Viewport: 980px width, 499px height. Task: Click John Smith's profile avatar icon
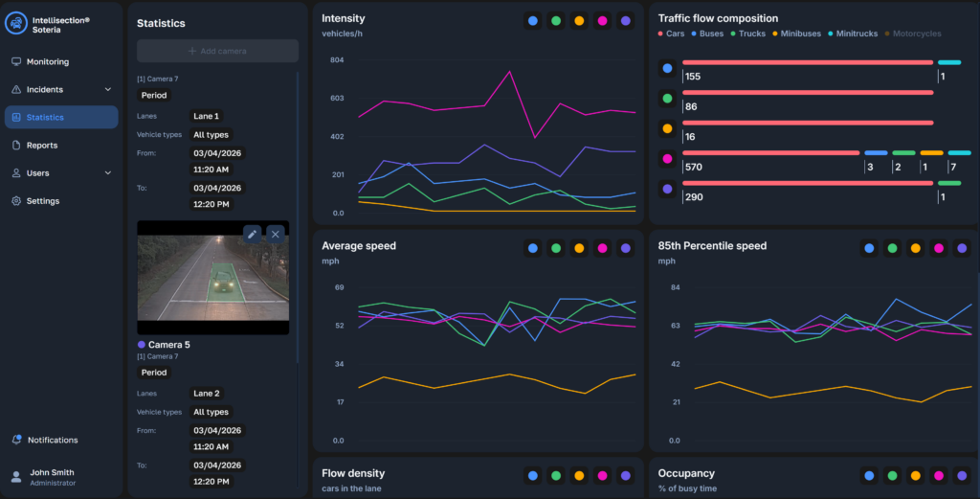point(16,477)
